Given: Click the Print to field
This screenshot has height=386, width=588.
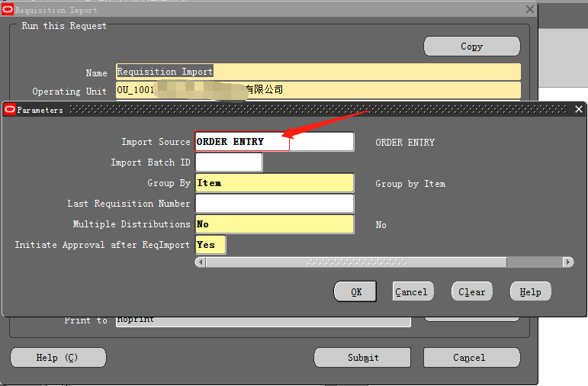Looking at the screenshot, I should tap(263, 321).
